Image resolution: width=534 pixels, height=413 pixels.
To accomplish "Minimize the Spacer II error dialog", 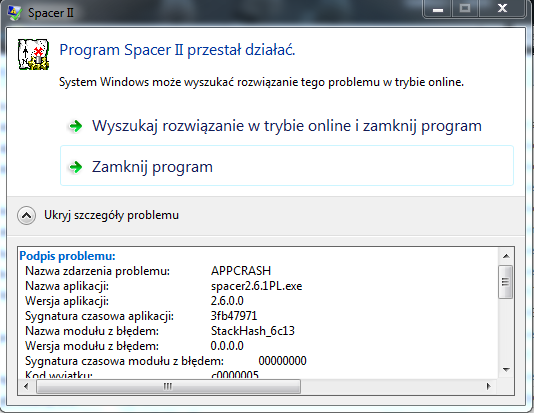I will (x=438, y=9).
